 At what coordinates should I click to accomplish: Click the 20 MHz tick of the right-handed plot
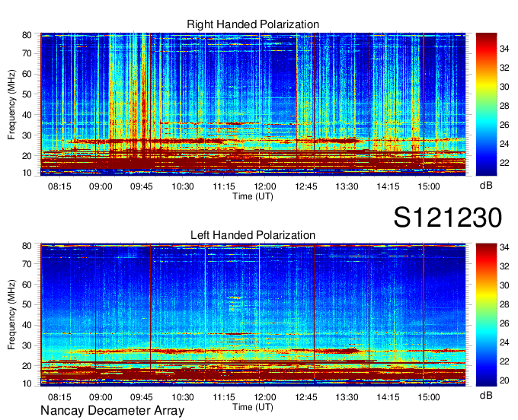tap(27, 156)
